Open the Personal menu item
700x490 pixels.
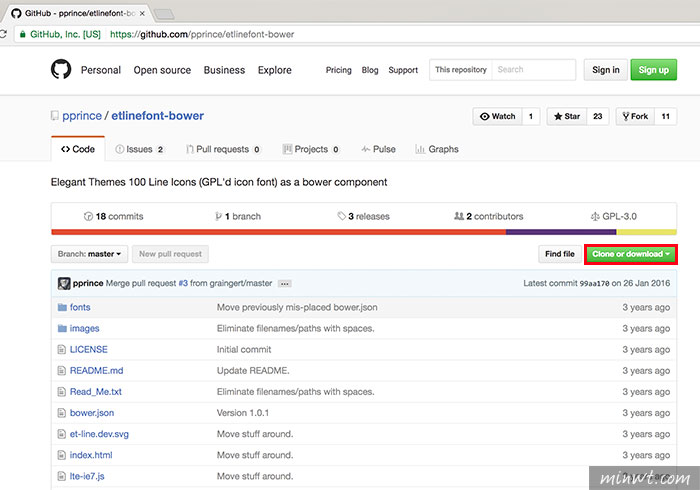pos(101,70)
